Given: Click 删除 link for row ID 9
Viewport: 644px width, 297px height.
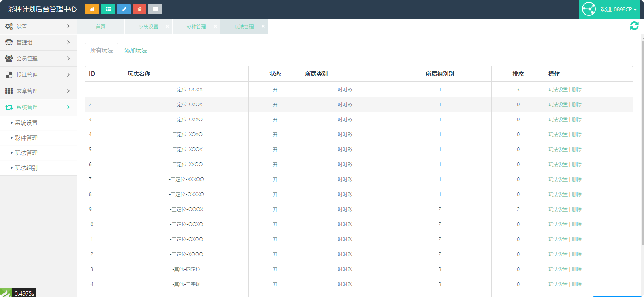Looking at the screenshot, I should (577, 209).
